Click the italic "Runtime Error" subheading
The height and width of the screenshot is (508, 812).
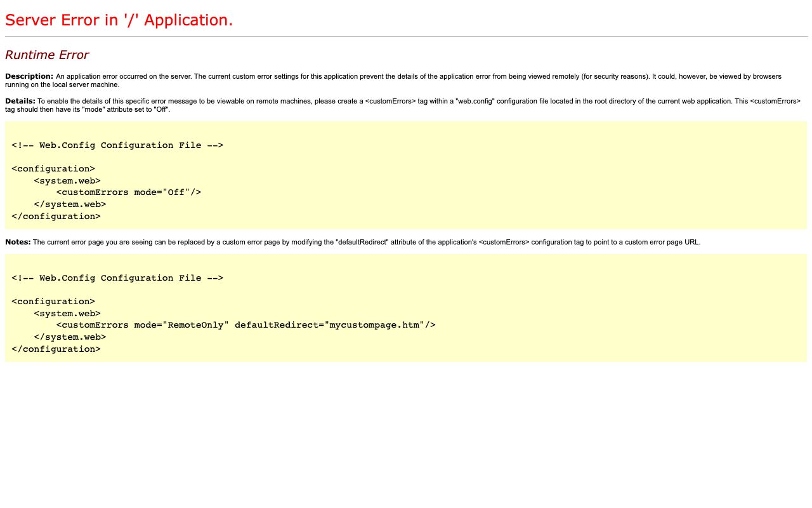point(46,55)
